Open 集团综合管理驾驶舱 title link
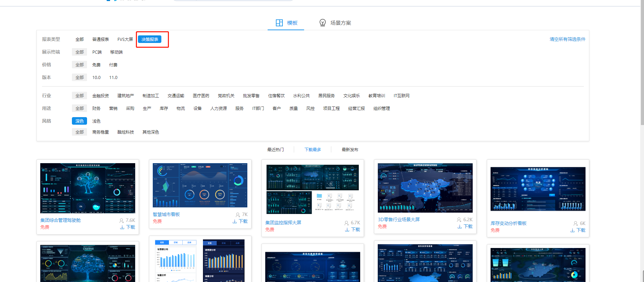Image resolution: width=644 pixels, height=282 pixels. (60, 220)
